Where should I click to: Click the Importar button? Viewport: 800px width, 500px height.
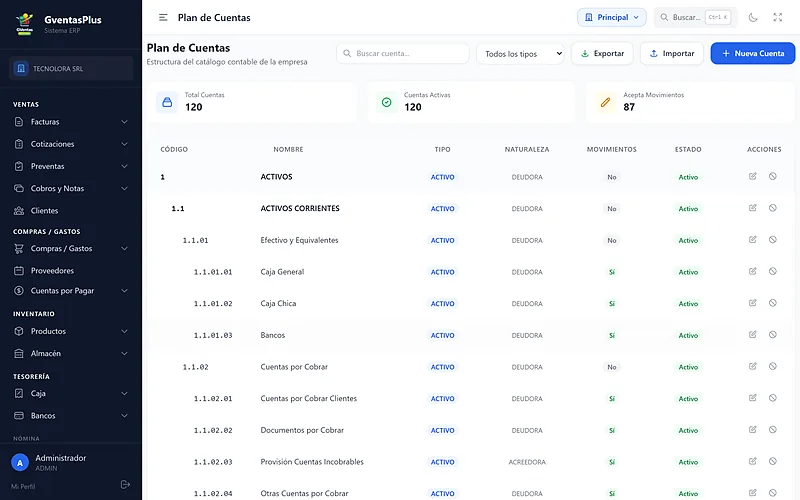coord(671,54)
